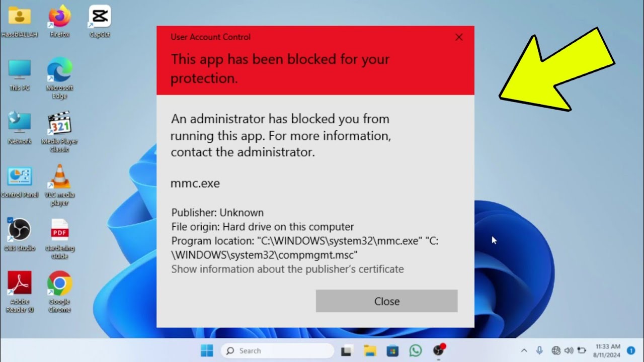Show information about the publisher's certificate

point(287,269)
